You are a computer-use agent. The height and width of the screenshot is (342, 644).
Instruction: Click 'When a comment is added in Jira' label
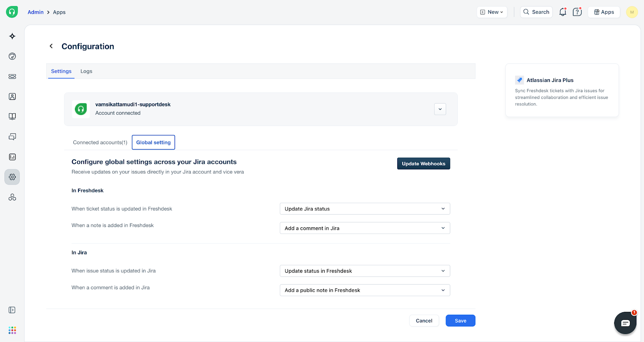110,288
